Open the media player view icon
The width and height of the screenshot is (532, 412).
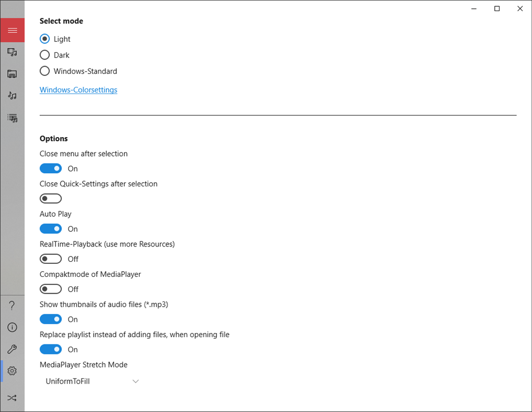12,52
